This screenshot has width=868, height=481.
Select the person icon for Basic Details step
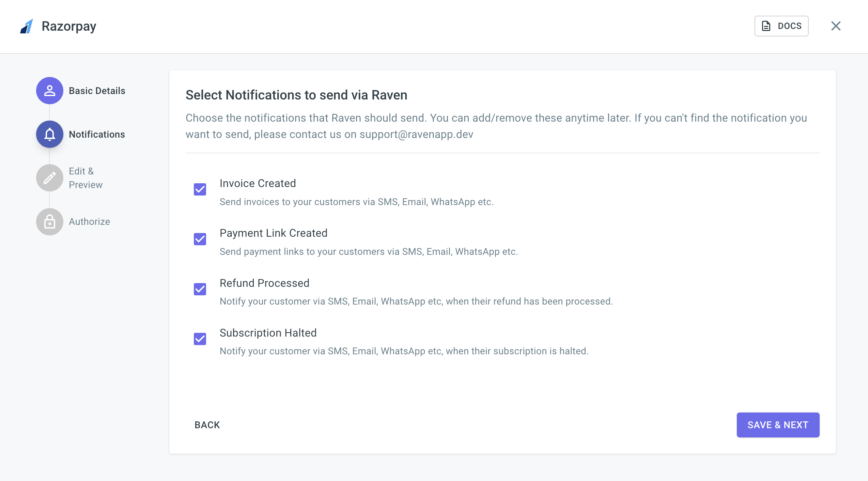point(49,91)
